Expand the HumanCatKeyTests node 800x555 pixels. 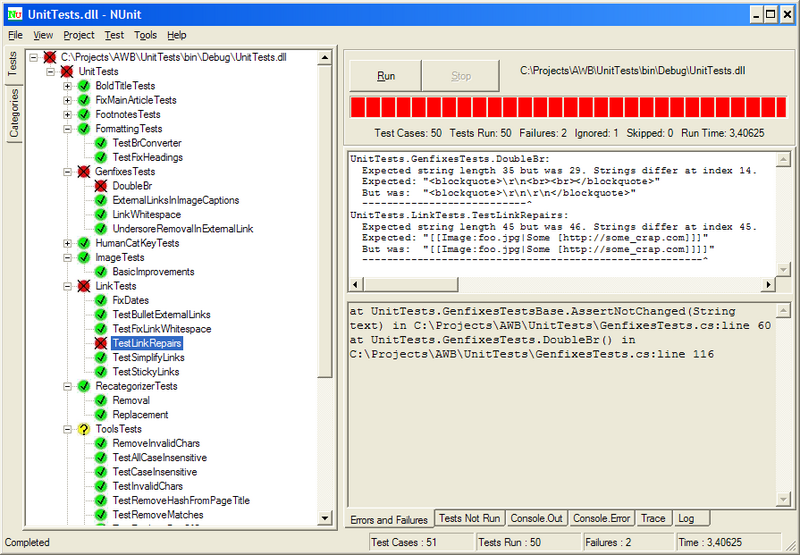67,243
